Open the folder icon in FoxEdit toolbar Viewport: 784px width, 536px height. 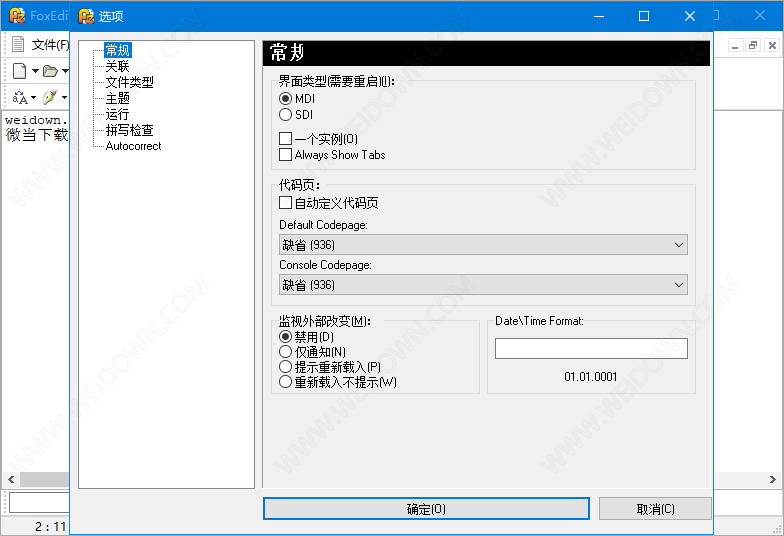point(50,71)
